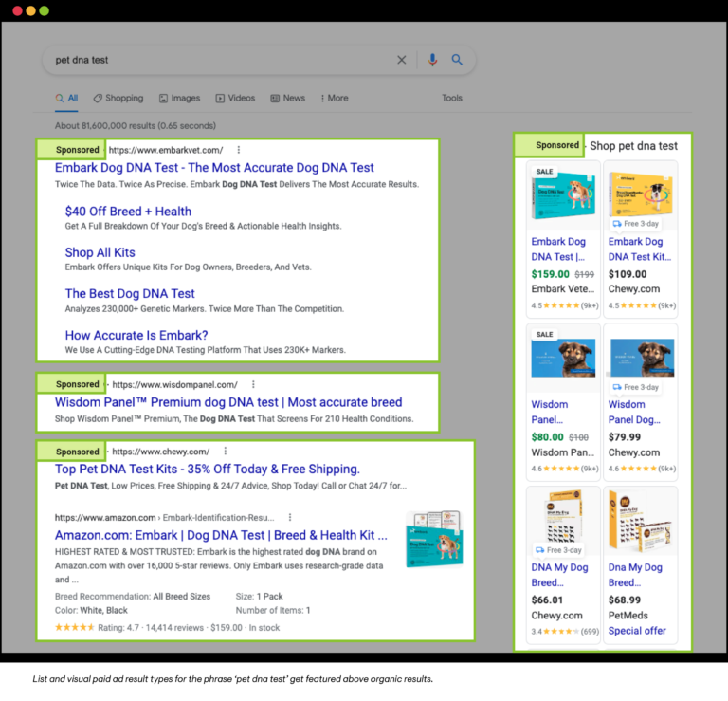Open the '$40 Off Breed + Health' sitelink
The width and height of the screenshot is (728, 701).
point(128,212)
